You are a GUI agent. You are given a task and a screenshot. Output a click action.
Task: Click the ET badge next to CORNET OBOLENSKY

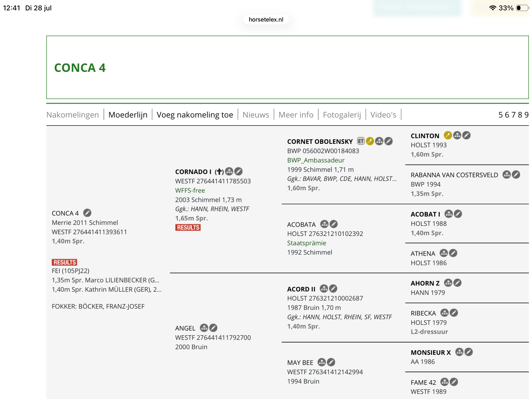pyautogui.click(x=361, y=141)
